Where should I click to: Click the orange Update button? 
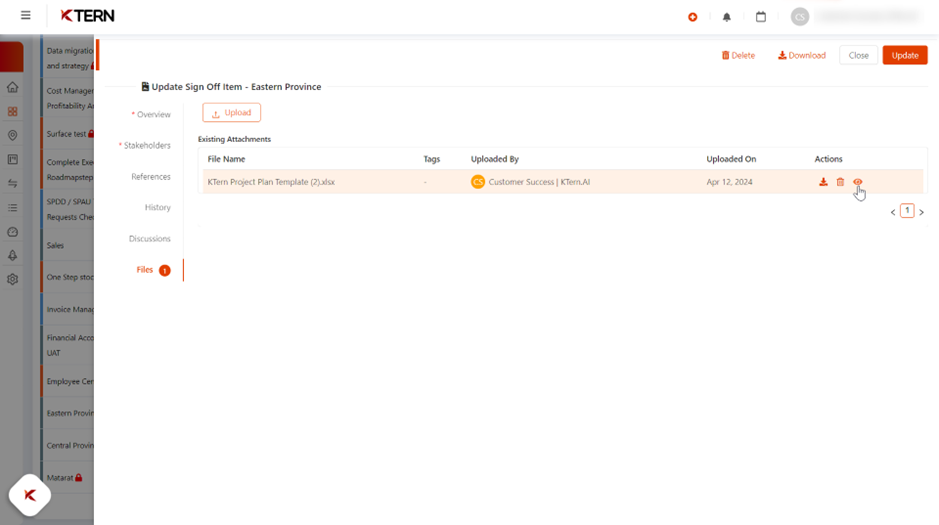coord(904,56)
